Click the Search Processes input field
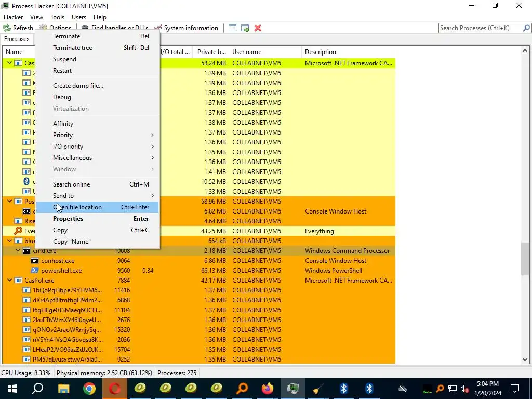 pyautogui.click(x=481, y=28)
